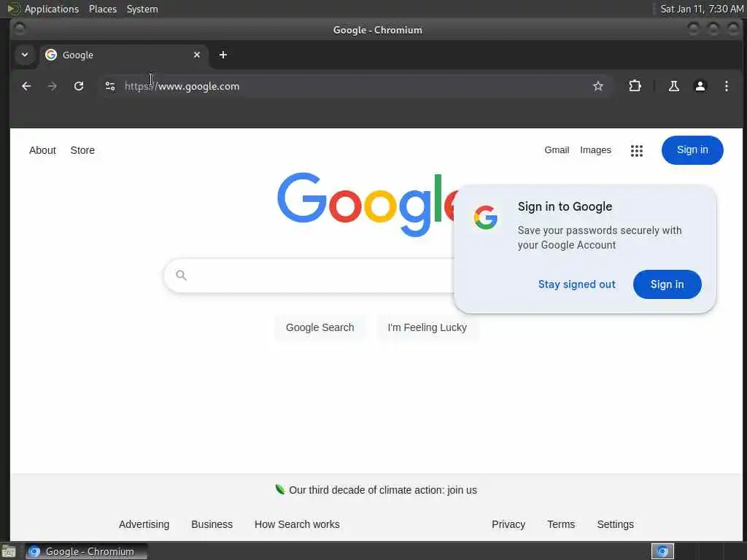The width and height of the screenshot is (747, 560).
Task: Open the Business footer link
Action: point(212,524)
